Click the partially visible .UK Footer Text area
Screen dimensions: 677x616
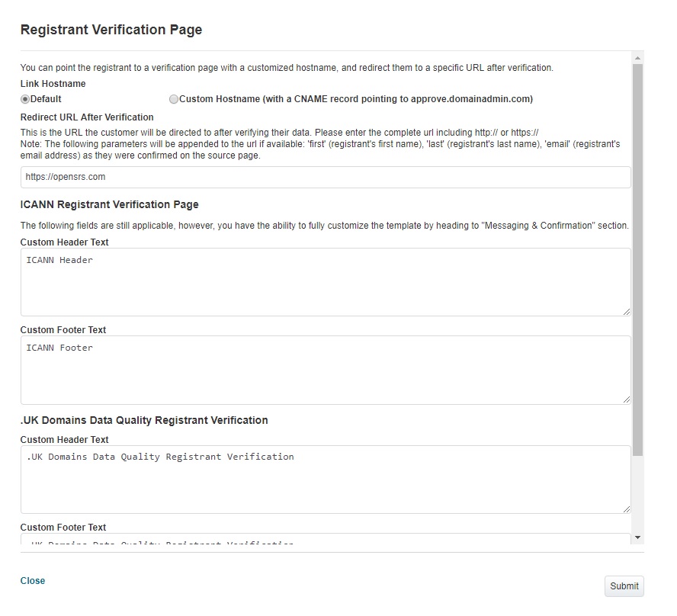[x=326, y=539]
